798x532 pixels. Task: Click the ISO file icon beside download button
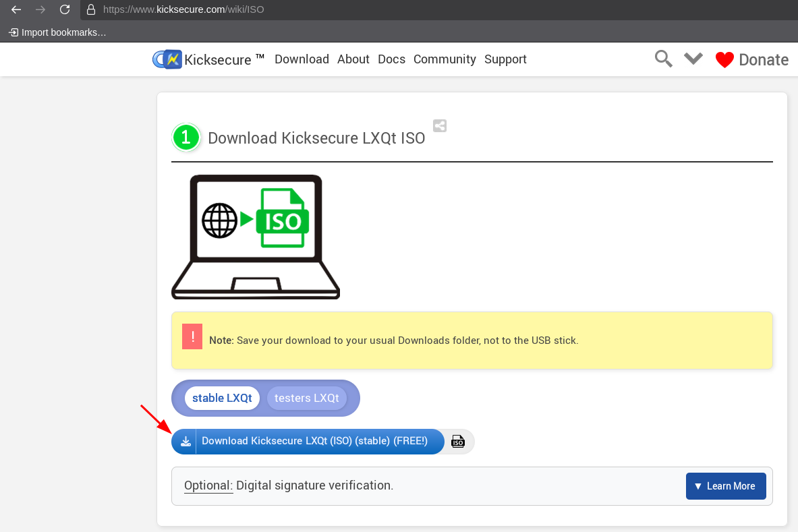pyautogui.click(x=458, y=442)
